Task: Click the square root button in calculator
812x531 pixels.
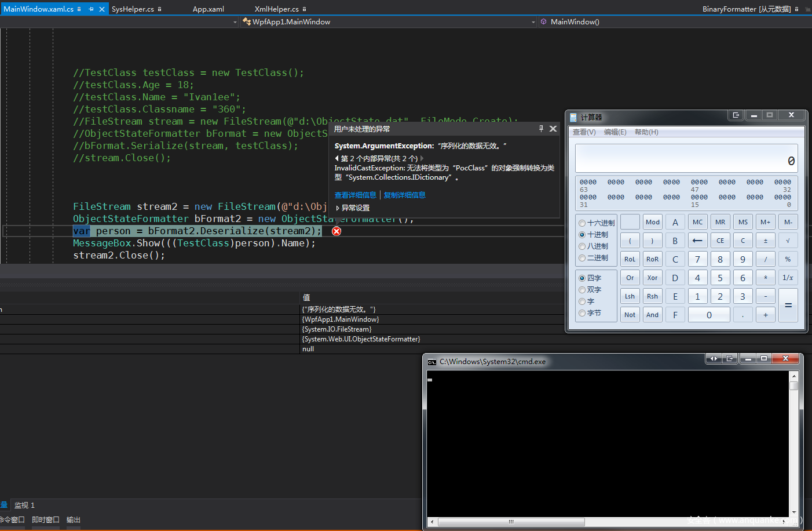Action: coord(788,241)
